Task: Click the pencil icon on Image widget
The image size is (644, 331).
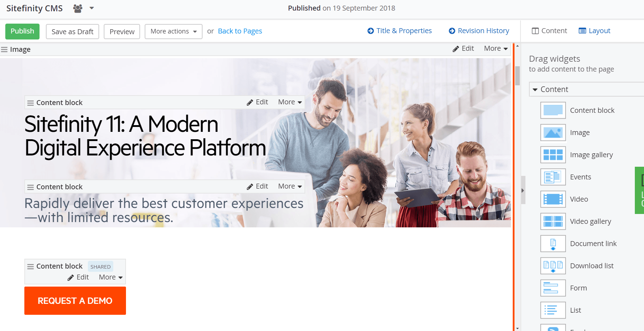Action: 456,49
